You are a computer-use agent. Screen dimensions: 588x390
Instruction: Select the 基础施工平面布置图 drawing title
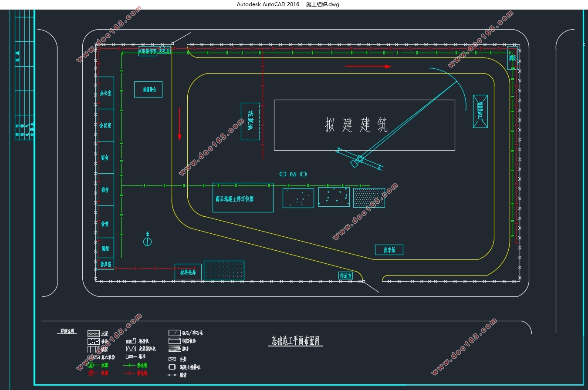click(x=296, y=340)
